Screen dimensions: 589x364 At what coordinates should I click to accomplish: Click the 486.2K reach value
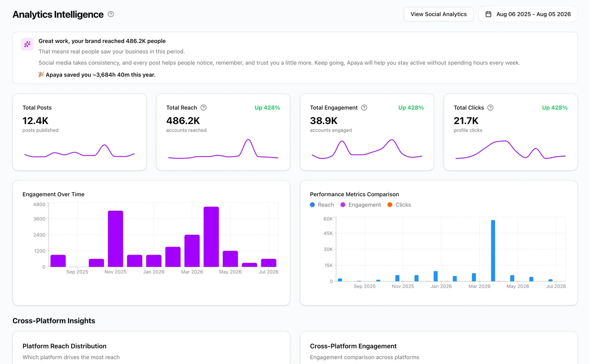[x=183, y=121]
